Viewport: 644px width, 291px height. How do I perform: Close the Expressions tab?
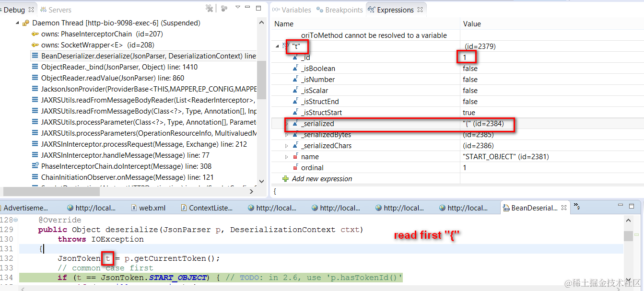pyautogui.click(x=420, y=10)
